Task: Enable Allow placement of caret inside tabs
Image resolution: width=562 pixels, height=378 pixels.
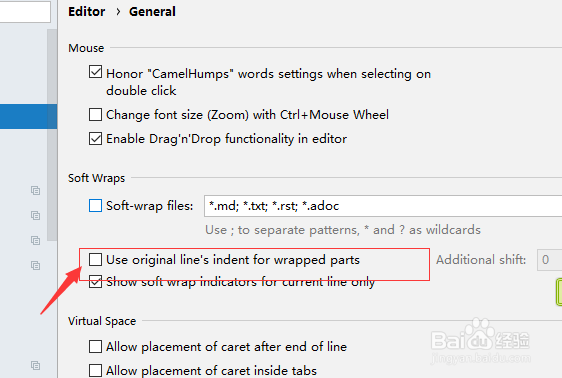Action: point(95,370)
